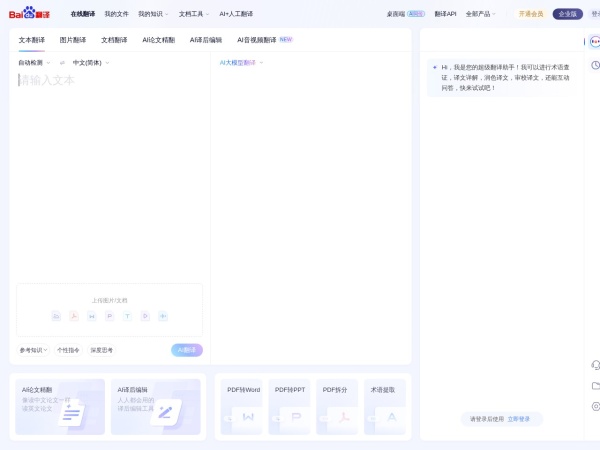Screen dimensions: 600x450
Task: Click the customer service headset icon
Action: click(x=596, y=365)
